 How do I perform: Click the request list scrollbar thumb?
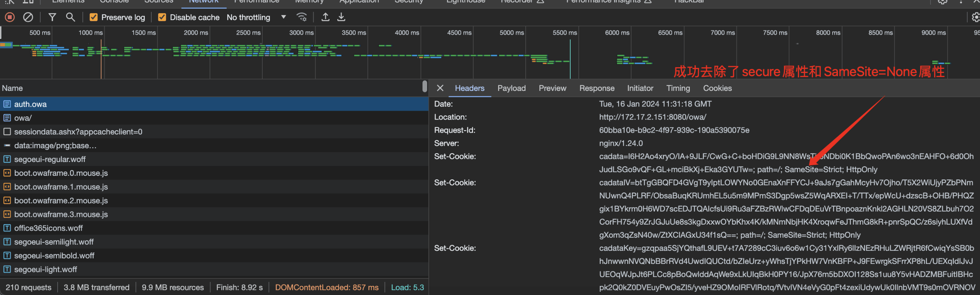point(425,86)
